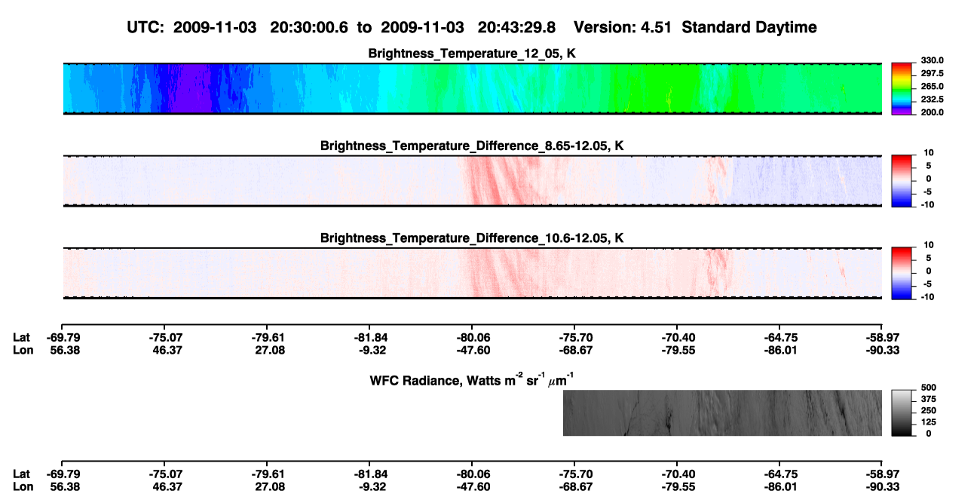Click the '10' tick on 10.6-12.05 colorbar
The height and width of the screenshot is (503, 980).
(x=929, y=245)
